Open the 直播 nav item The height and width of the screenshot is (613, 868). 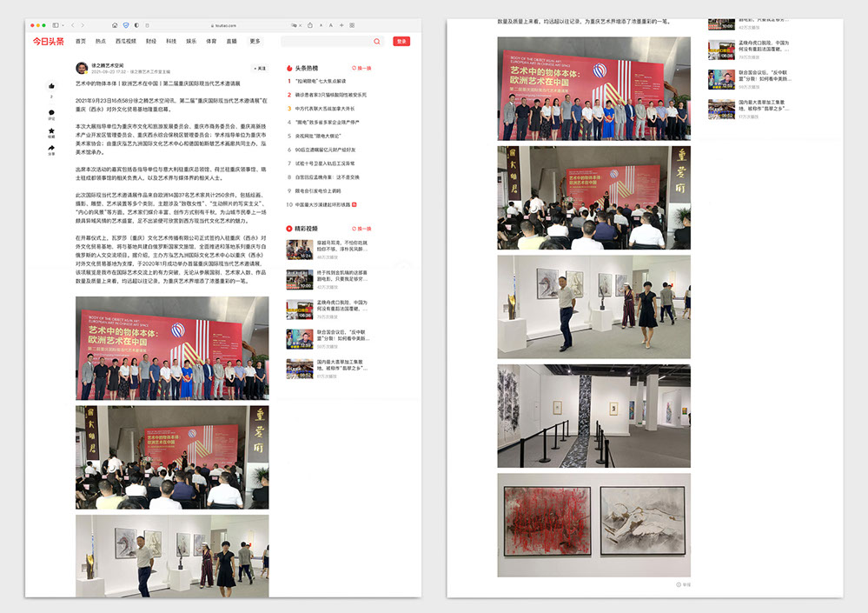tap(231, 42)
